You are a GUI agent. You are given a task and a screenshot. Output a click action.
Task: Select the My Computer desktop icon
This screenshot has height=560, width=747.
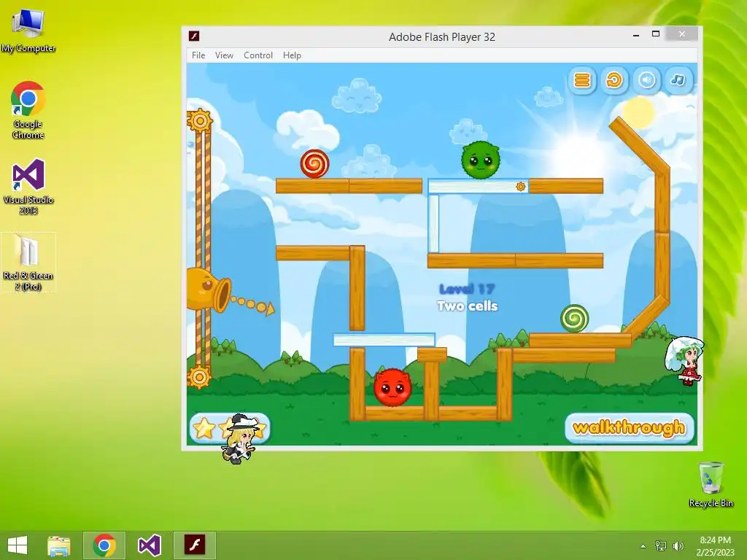coord(28,31)
